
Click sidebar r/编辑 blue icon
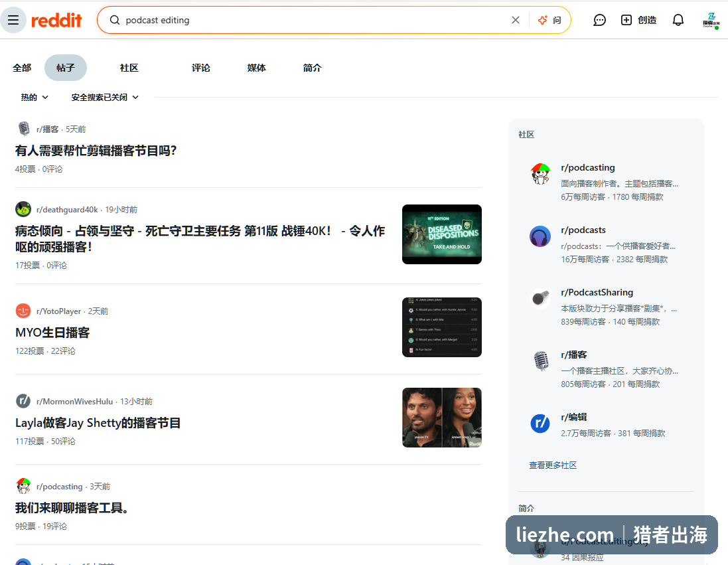(x=540, y=424)
